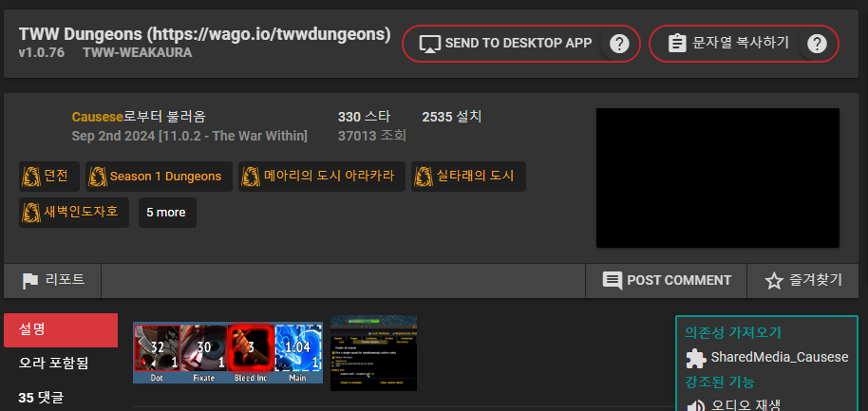Click the TWW-WEAKAURA type label
The image size is (868, 411).
coord(138,53)
